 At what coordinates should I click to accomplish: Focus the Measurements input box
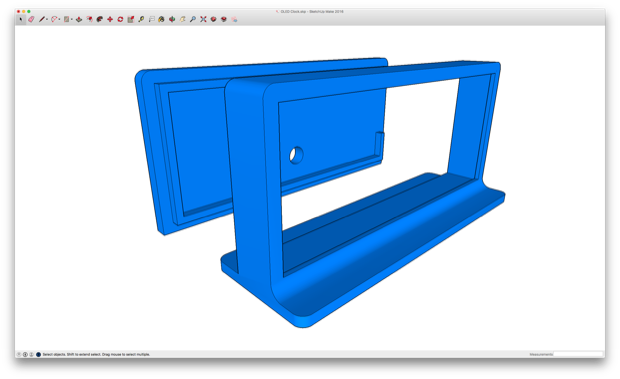coord(578,354)
